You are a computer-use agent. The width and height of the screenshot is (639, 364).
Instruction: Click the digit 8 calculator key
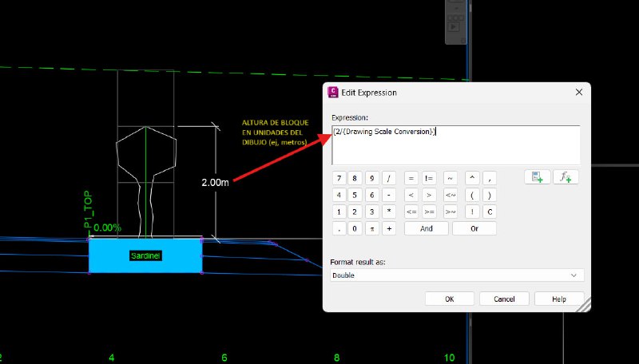click(355, 178)
